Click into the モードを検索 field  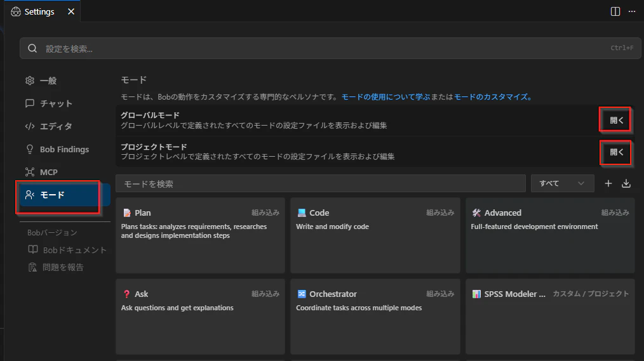coord(320,183)
